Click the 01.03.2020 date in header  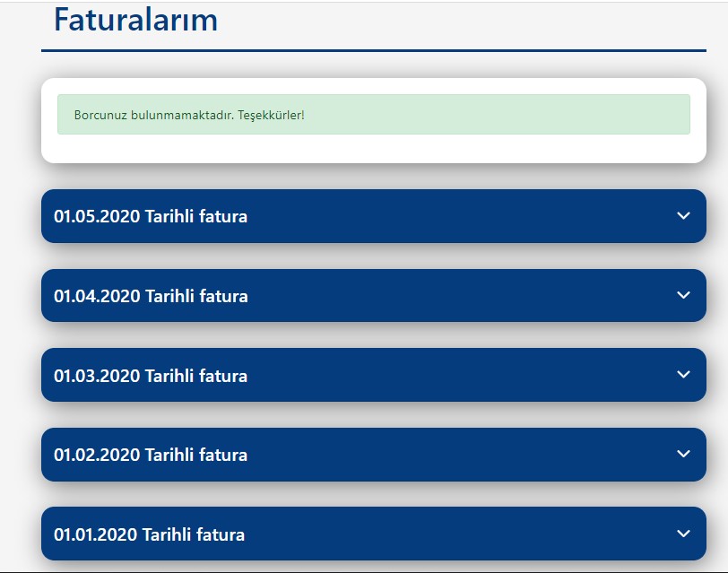click(x=97, y=376)
